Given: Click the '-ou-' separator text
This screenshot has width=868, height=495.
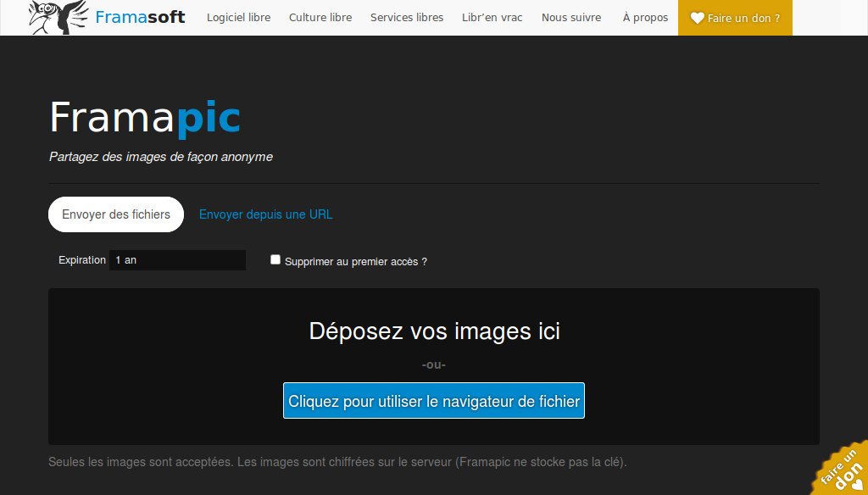Looking at the screenshot, I should [x=434, y=364].
